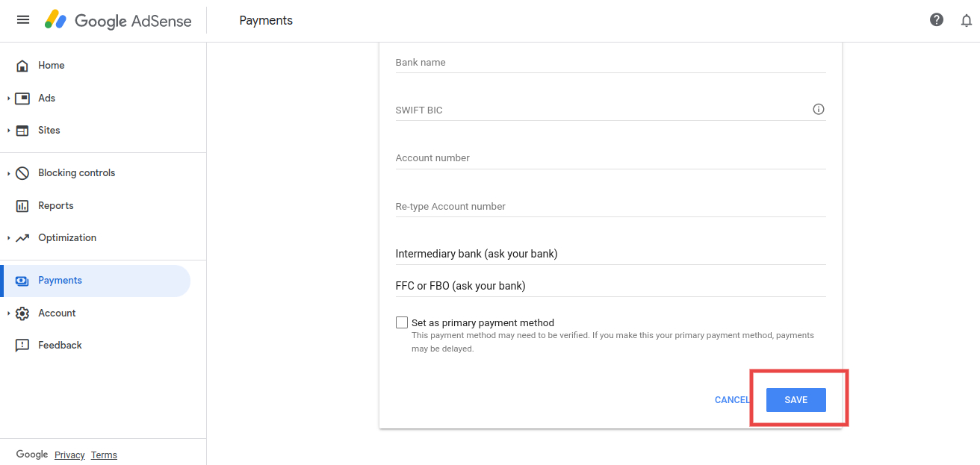Expand the Optimization sidebar section
The height and width of the screenshot is (465, 980).
[9, 238]
